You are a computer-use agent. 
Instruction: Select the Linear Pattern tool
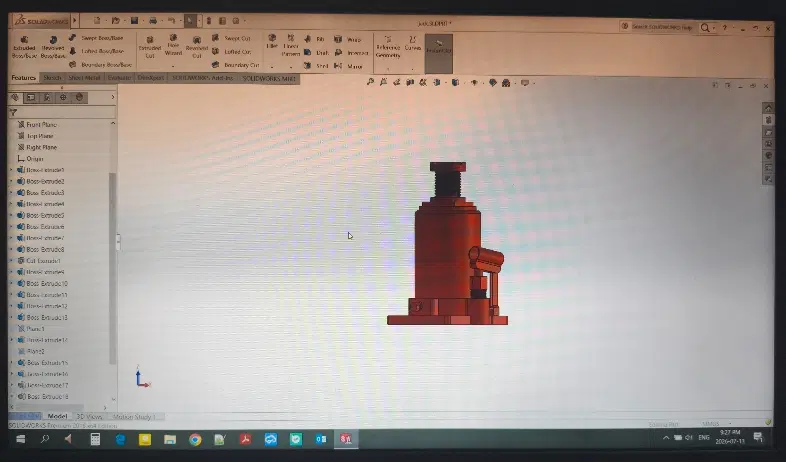point(291,45)
